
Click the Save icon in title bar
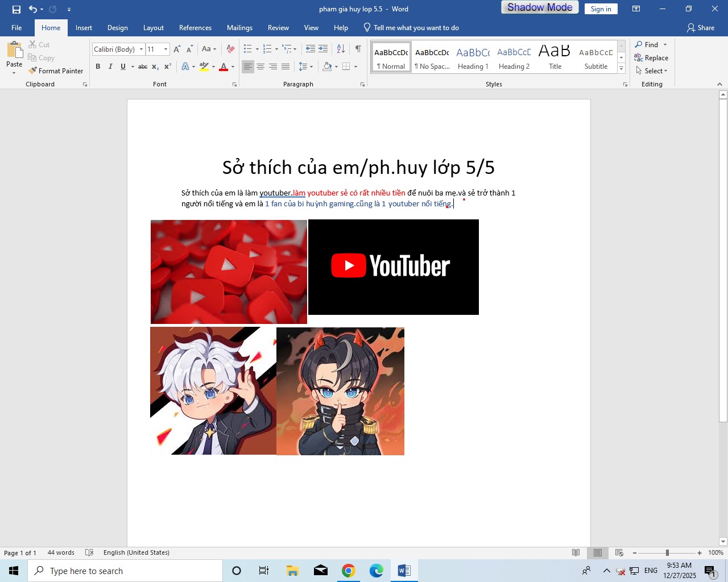pos(16,9)
